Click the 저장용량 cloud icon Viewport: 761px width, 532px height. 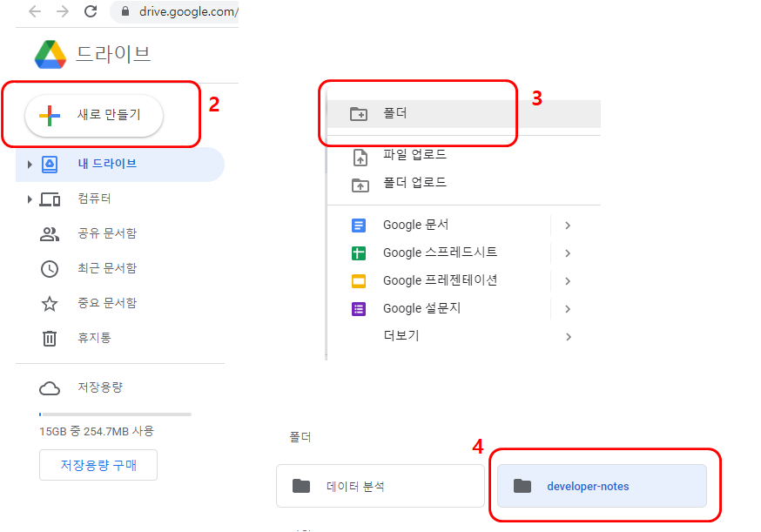(50, 388)
